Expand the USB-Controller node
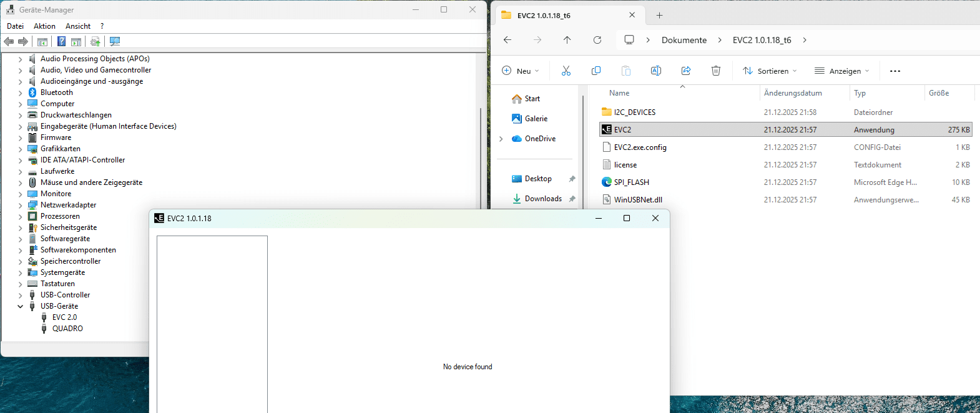Image resolution: width=980 pixels, height=413 pixels. click(x=20, y=295)
